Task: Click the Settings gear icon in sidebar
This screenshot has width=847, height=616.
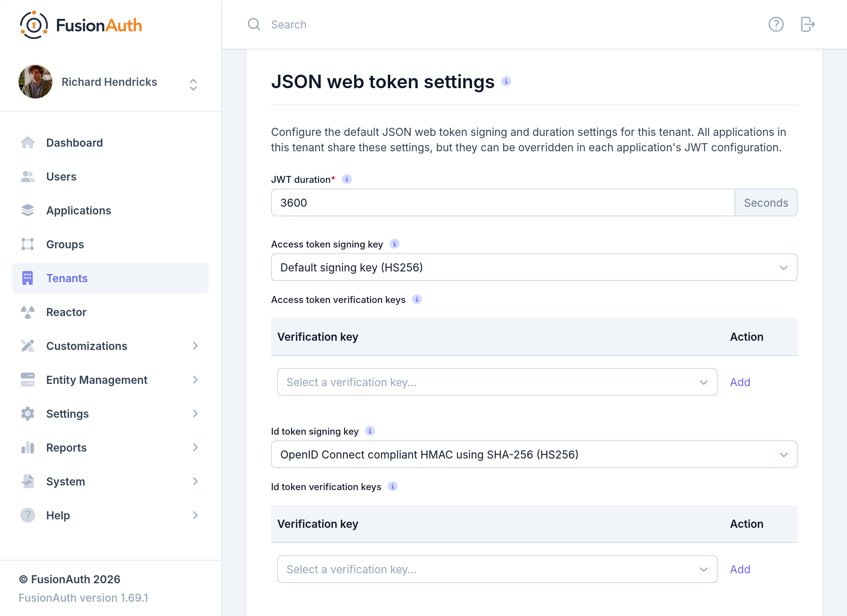Action: click(x=28, y=413)
